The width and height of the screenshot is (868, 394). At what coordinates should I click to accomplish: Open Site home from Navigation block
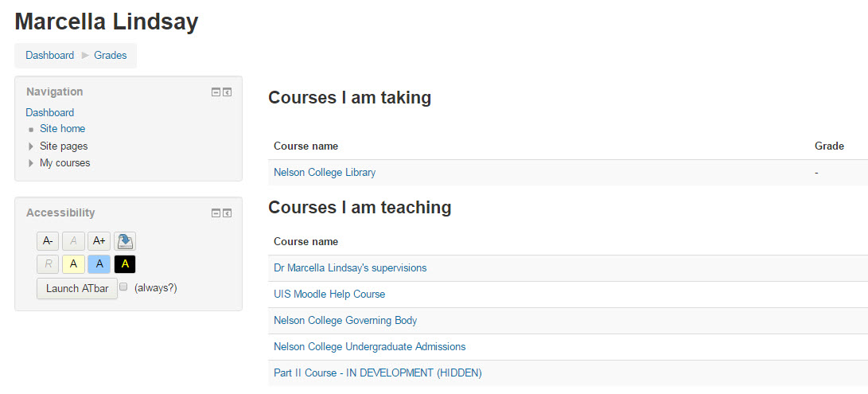coord(63,129)
